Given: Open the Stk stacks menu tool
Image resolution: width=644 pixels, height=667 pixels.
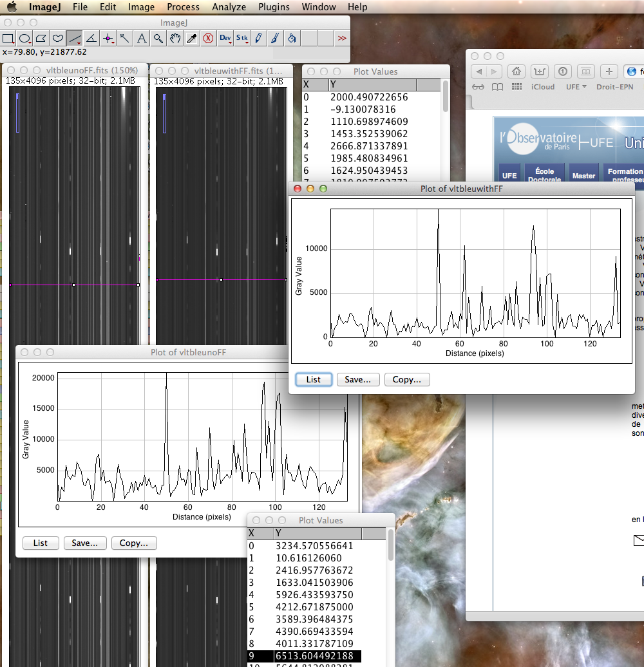Looking at the screenshot, I should pyautogui.click(x=241, y=38).
